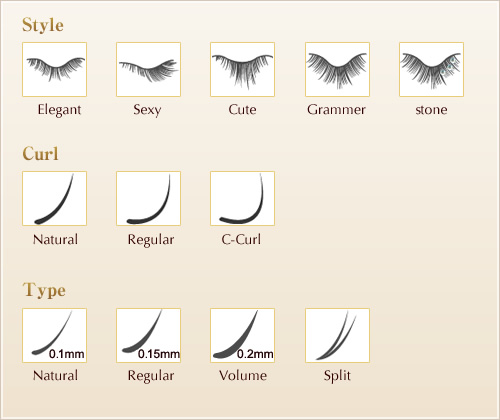Click the Split label text
The width and height of the screenshot is (500, 420).
pyautogui.click(x=337, y=376)
